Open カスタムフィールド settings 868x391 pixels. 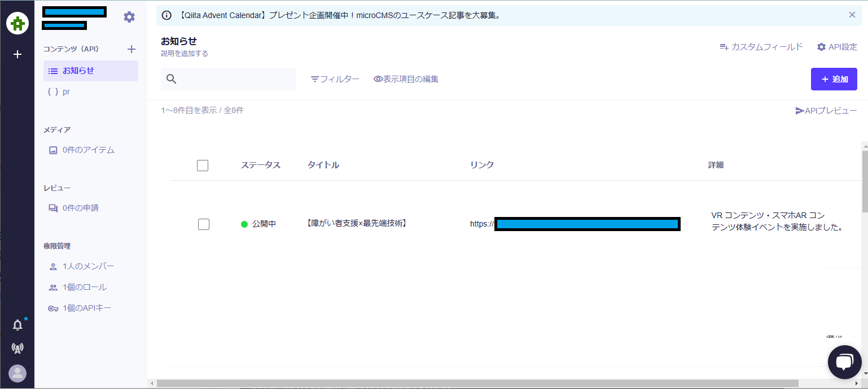point(761,47)
